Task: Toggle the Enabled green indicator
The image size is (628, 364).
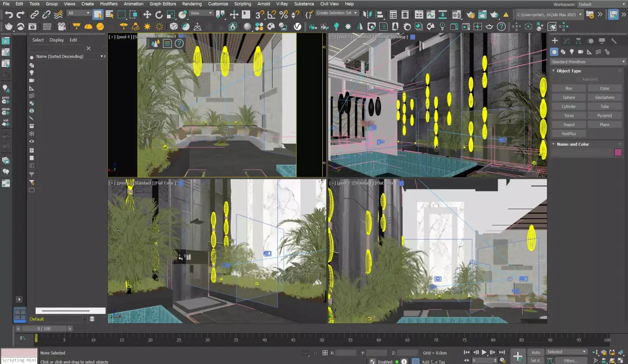Action: click(x=397, y=361)
